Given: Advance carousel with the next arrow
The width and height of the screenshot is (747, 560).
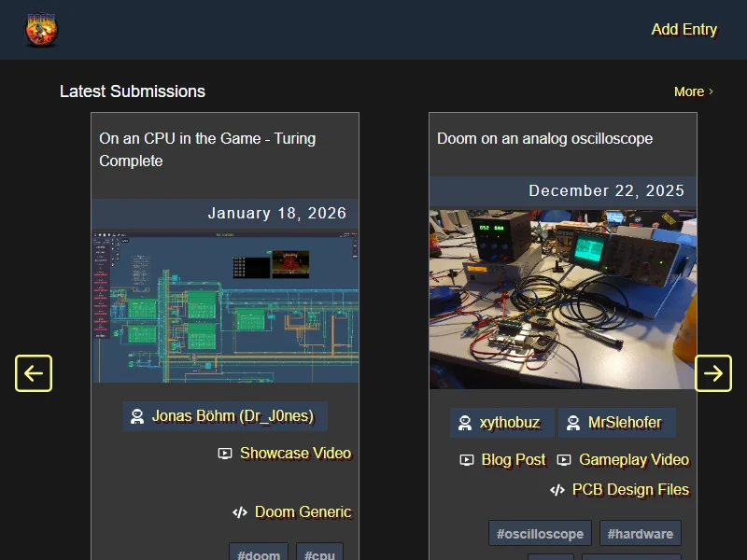Looking at the screenshot, I should click(x=713, y=373).
